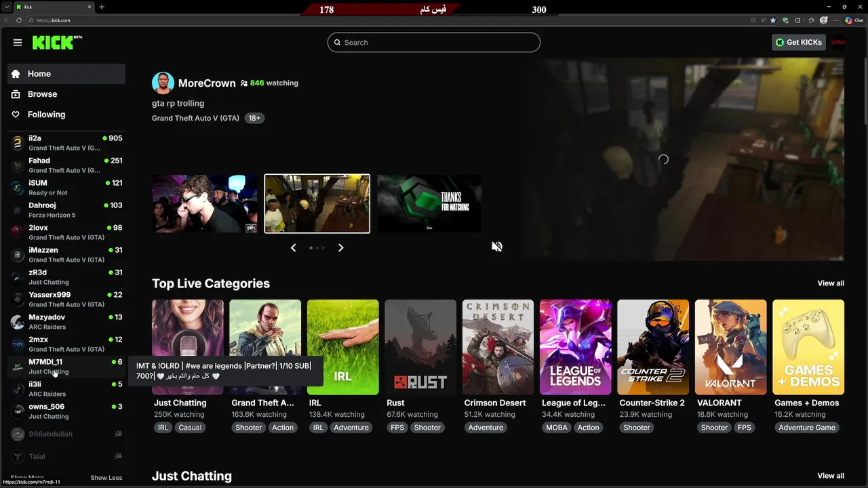Open the Rust category card
This screenshot has width=868, height=488.
[x=420, y=347]
